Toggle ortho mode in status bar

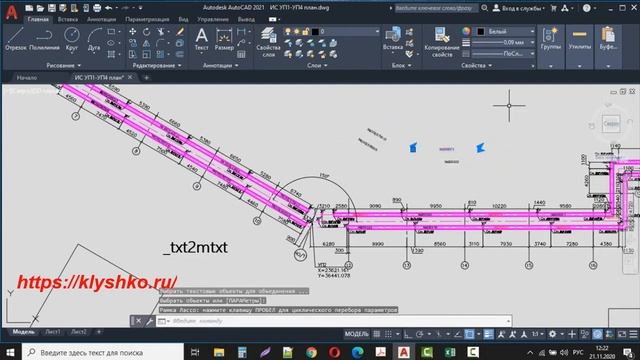(408, 334)
